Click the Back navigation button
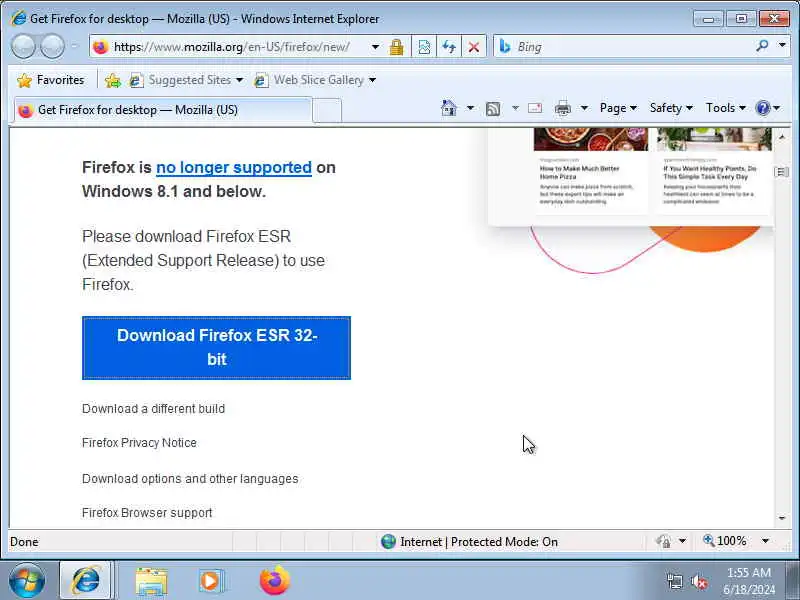Image resolution: width=800 pixels, height=600 pixels. 23,47
